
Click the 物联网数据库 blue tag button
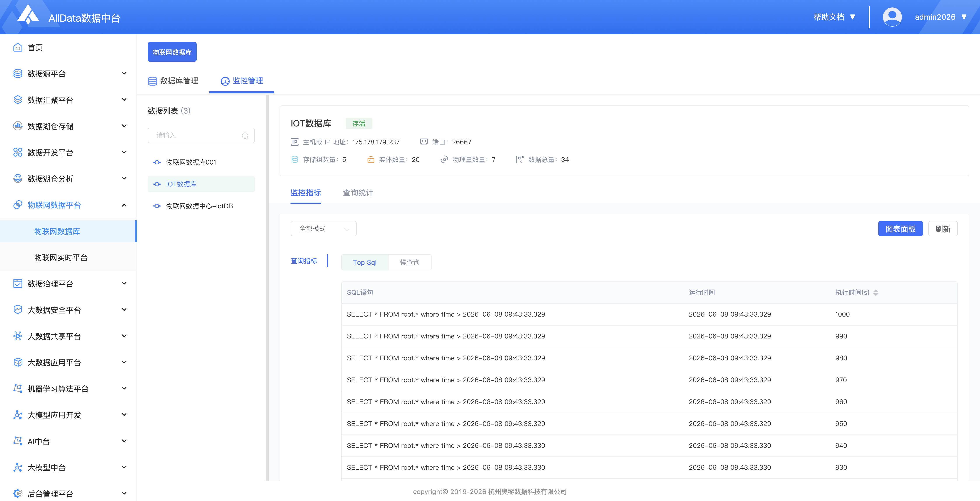172,52
